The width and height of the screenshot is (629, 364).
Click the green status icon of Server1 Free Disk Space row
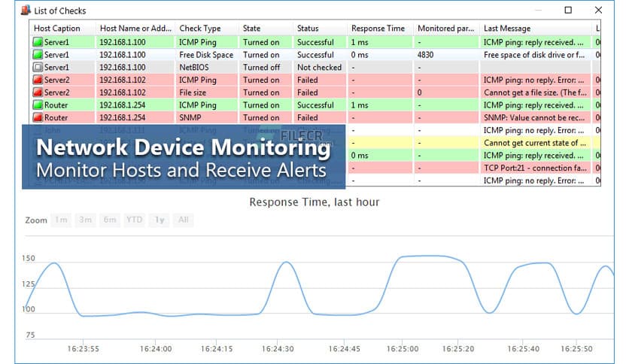click(38, 54)
